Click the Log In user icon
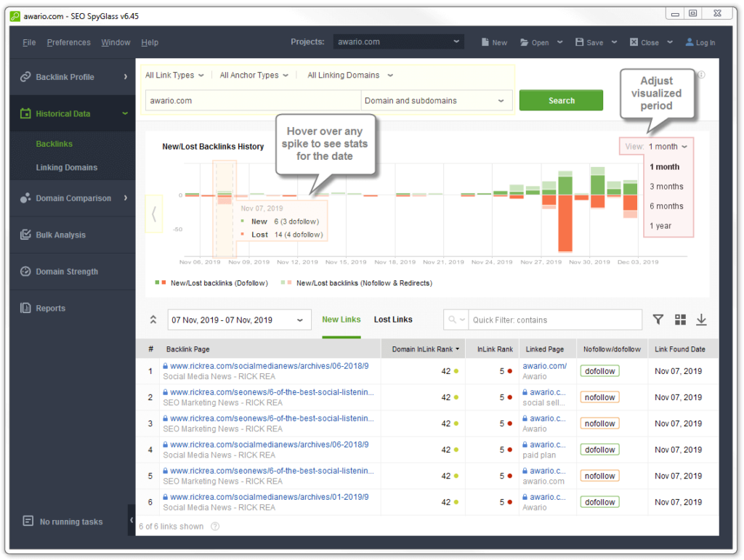Image resolution: width=744 pixels, height=560 pixels. [690, 42]
